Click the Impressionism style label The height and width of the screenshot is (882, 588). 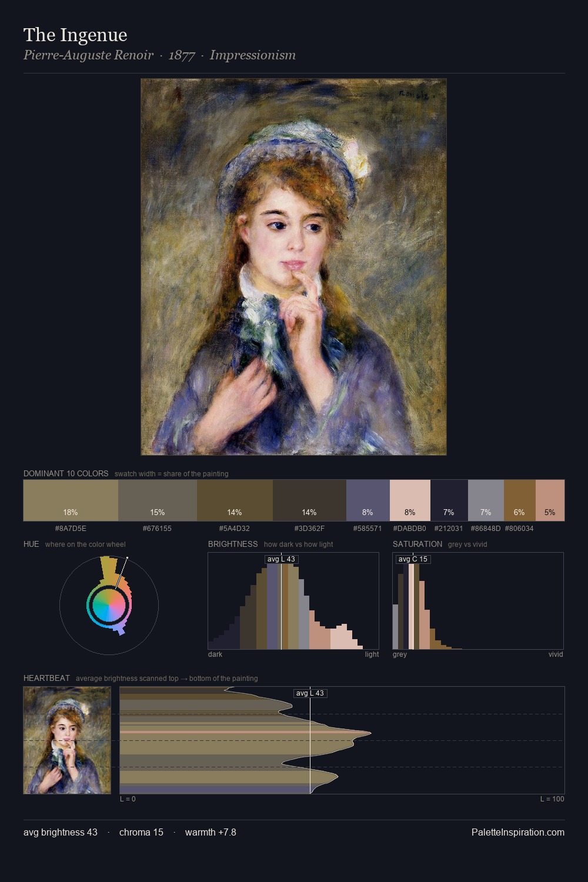pos(253,55)
